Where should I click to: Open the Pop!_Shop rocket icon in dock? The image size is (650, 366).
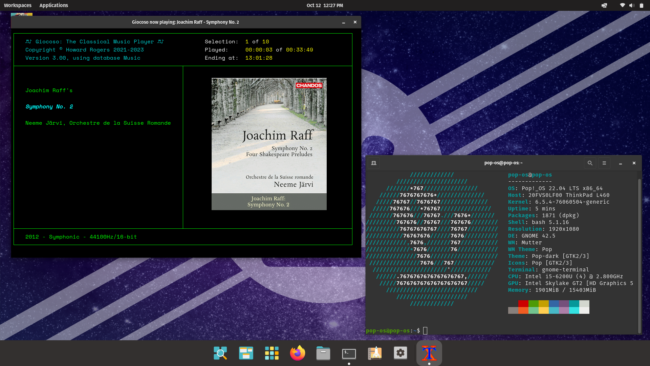pyautogui.click(x=375, y=353)
